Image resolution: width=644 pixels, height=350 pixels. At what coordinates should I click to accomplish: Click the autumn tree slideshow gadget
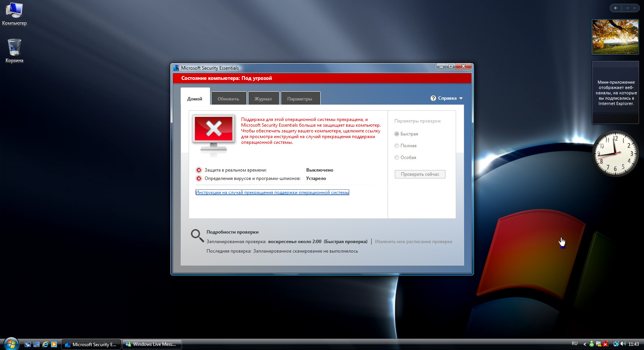click(615, 37)
